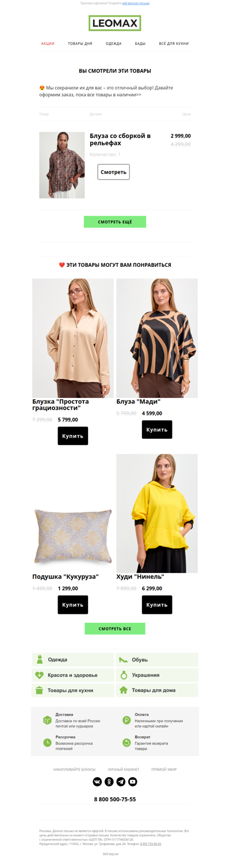Click the LEOMAX logo

(x=115, y=23)
